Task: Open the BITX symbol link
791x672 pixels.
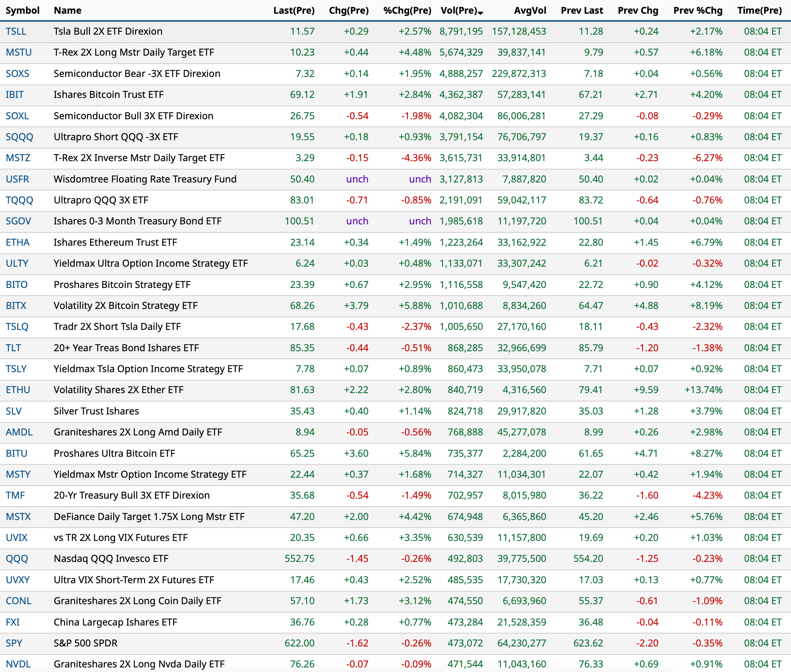Action: click(x=16, y=306)
